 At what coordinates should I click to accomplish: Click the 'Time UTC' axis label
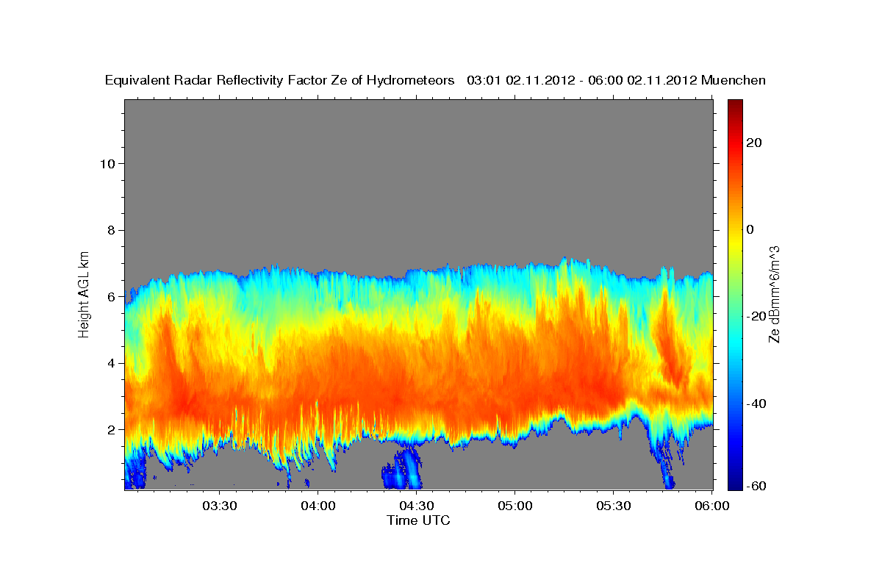click(418, 520)
